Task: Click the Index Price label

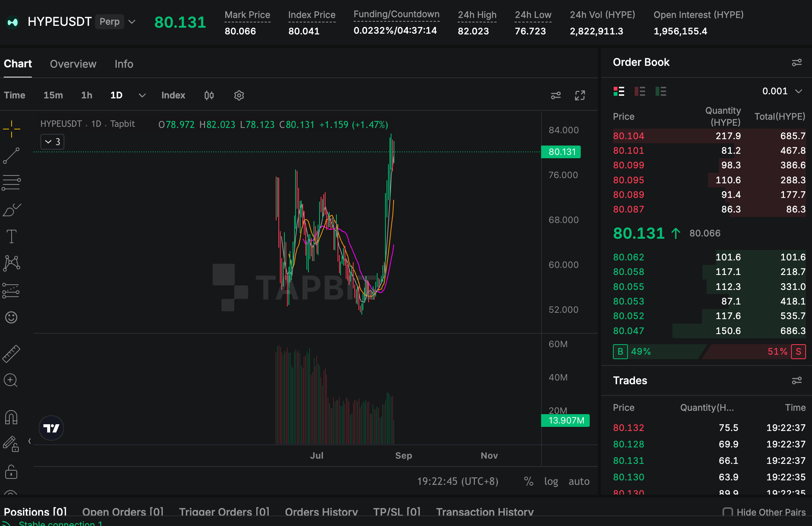Action: (x=312, y=15)
